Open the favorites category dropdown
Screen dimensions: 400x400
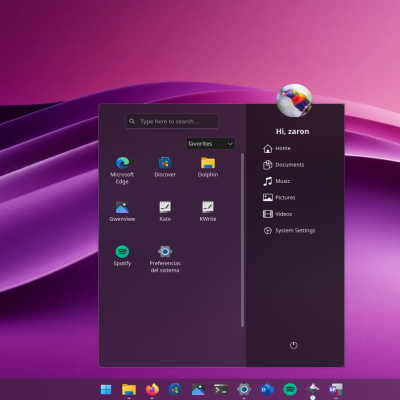(x=210, y=144)
